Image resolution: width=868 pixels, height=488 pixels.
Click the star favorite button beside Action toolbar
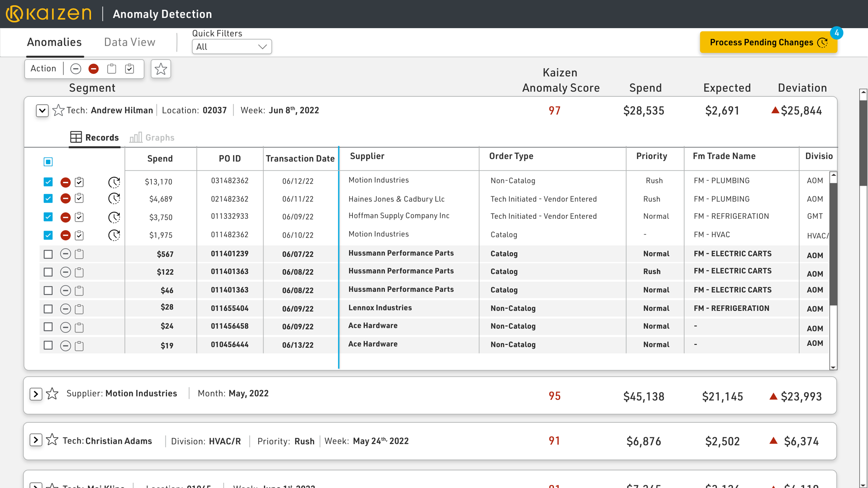161,69
